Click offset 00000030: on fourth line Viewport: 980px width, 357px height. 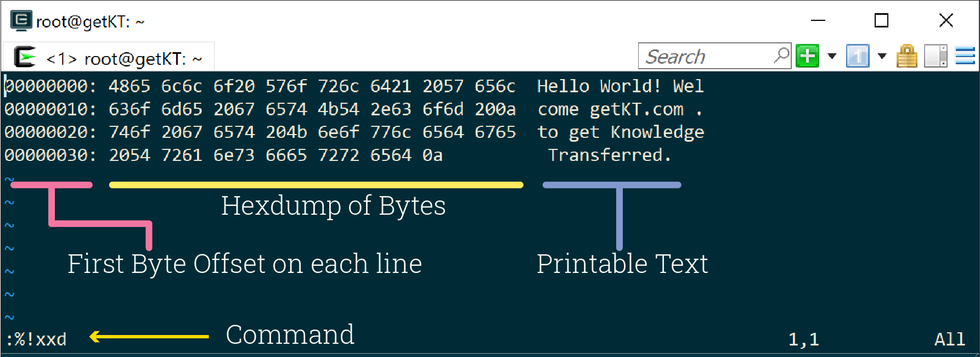[x=50, y=155]
